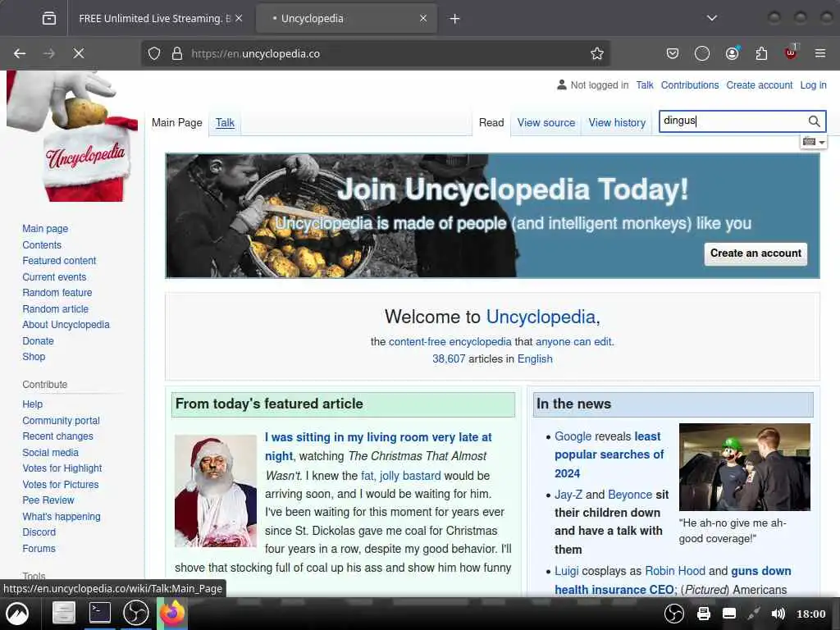The width and height of the screenshot is (840, 630).
Task: Open the Pee Review link
Action: click(x=48, y=500)
